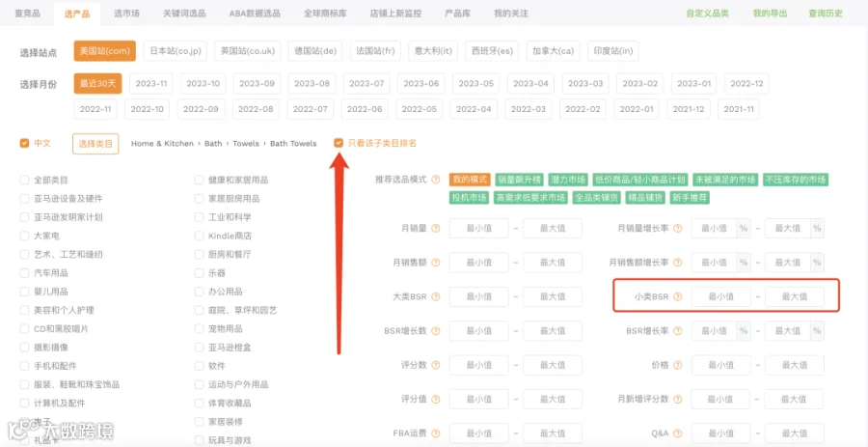Check the 办公用品 checkbox
Image resolution: width=868 pixels, height=447 pixels.
point(200,292)
